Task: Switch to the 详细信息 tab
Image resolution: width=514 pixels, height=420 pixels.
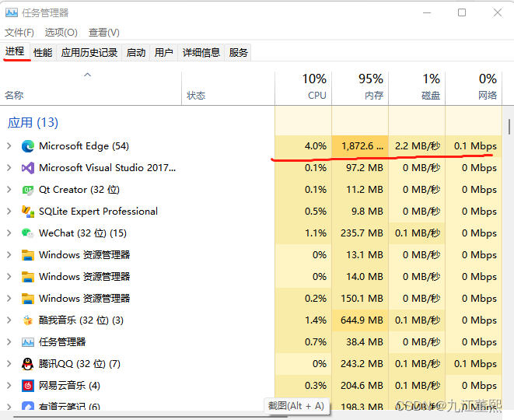Action: pos(201,52)
